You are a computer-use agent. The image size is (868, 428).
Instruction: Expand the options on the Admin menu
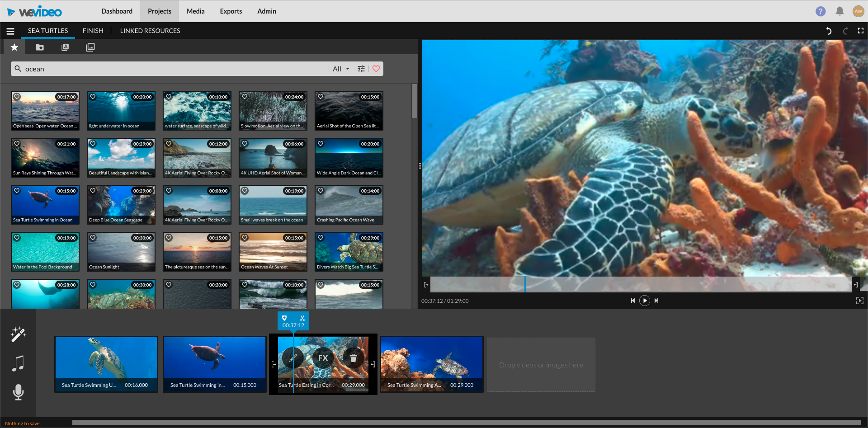[266, 11]
